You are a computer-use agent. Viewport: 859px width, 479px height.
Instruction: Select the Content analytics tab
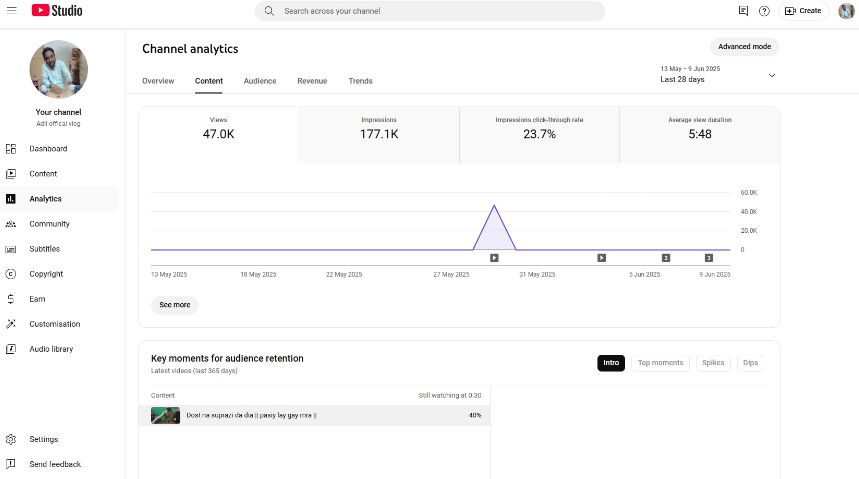[209, 81]
